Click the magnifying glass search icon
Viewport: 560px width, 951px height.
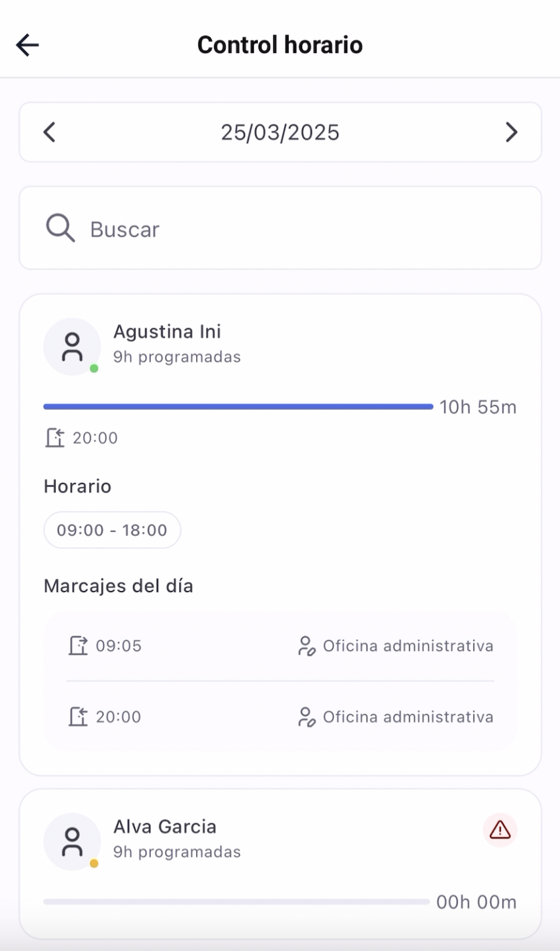(60, 229)
